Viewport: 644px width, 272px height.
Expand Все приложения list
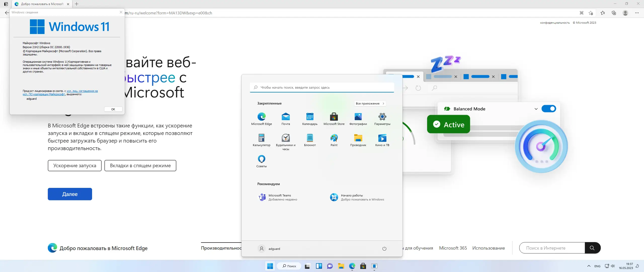[x=370, y=104]
